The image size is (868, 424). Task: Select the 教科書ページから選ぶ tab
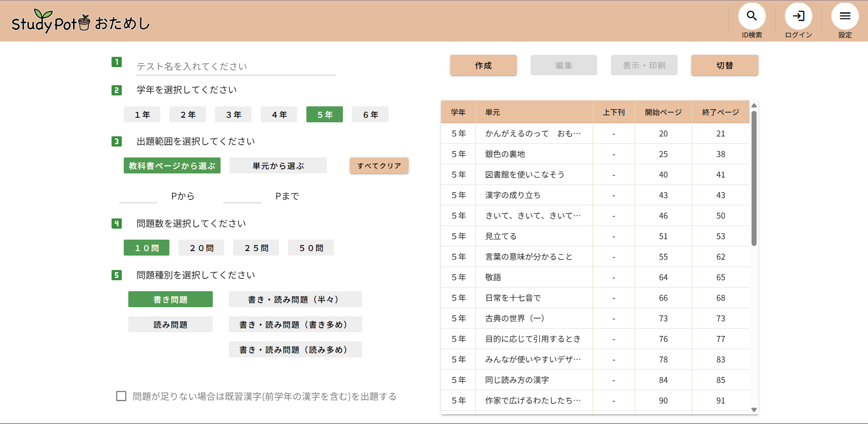click(x=172, y=166)
